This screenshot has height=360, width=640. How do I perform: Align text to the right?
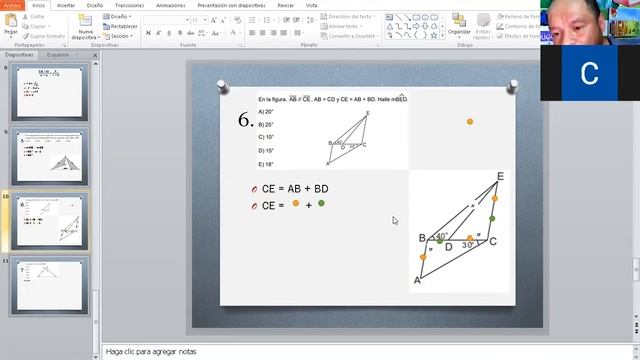pos(273,33)
